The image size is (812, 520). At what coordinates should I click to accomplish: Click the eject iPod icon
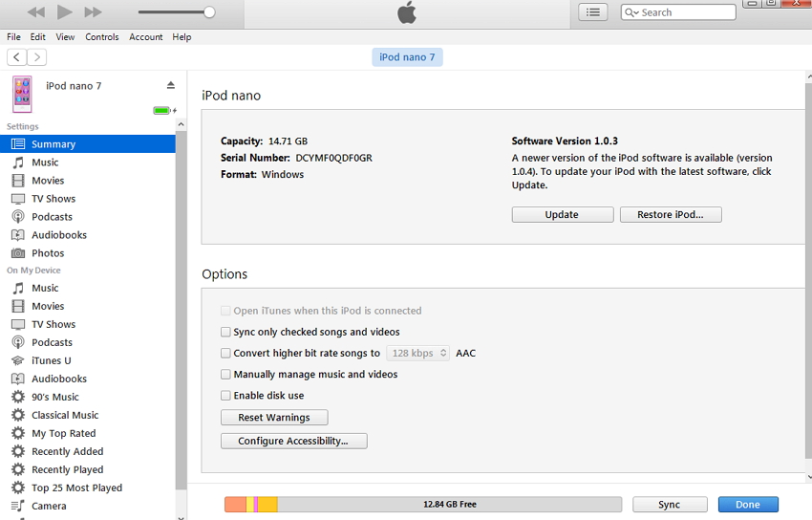pos(171,85)
